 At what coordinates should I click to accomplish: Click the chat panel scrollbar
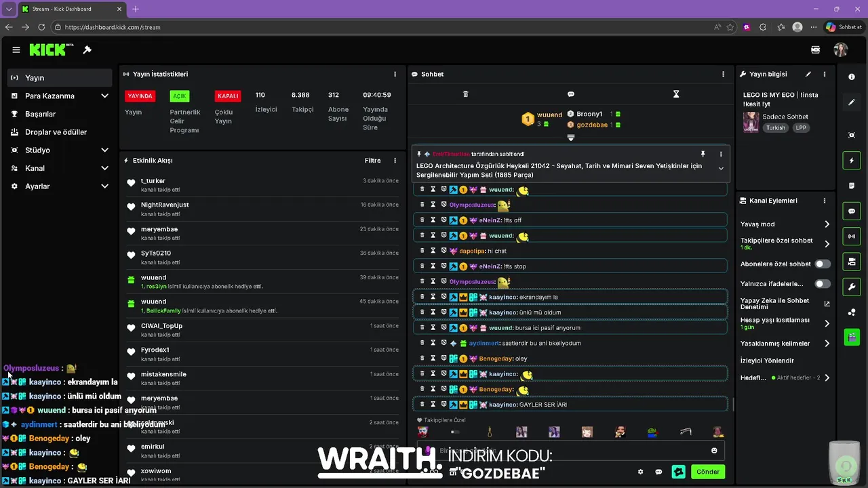[732, 405]
